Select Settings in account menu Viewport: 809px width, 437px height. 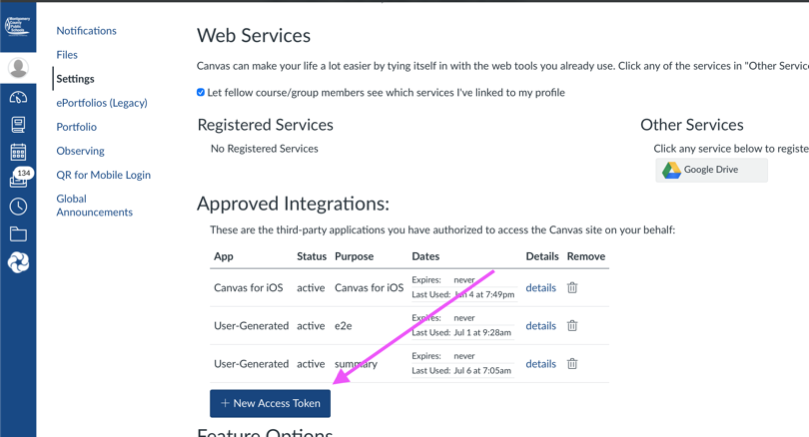75,79
